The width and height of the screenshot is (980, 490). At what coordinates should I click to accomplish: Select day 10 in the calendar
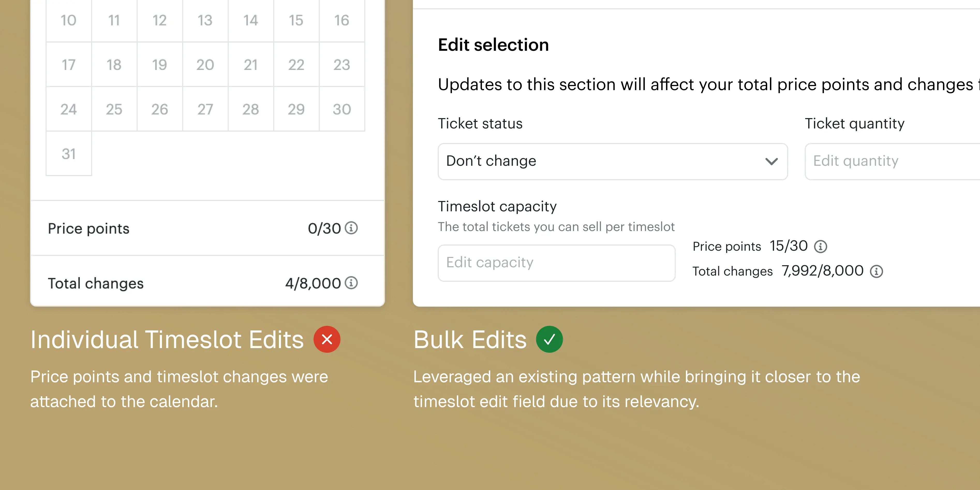(x=69, y=20)
